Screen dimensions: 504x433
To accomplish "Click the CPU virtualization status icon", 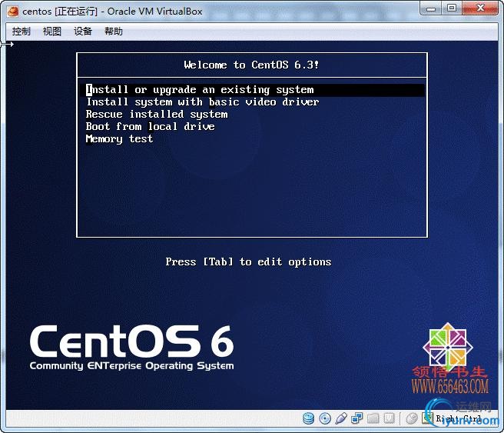I will click(389, 418).
